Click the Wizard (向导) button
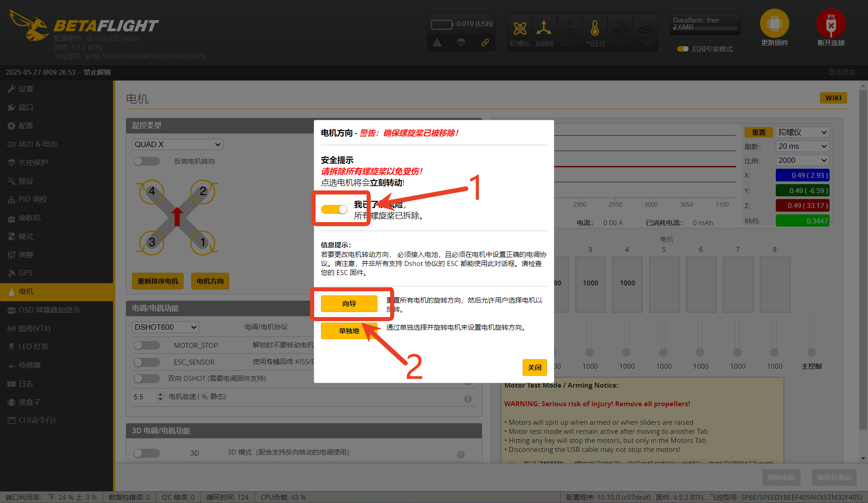 (349, 304)
